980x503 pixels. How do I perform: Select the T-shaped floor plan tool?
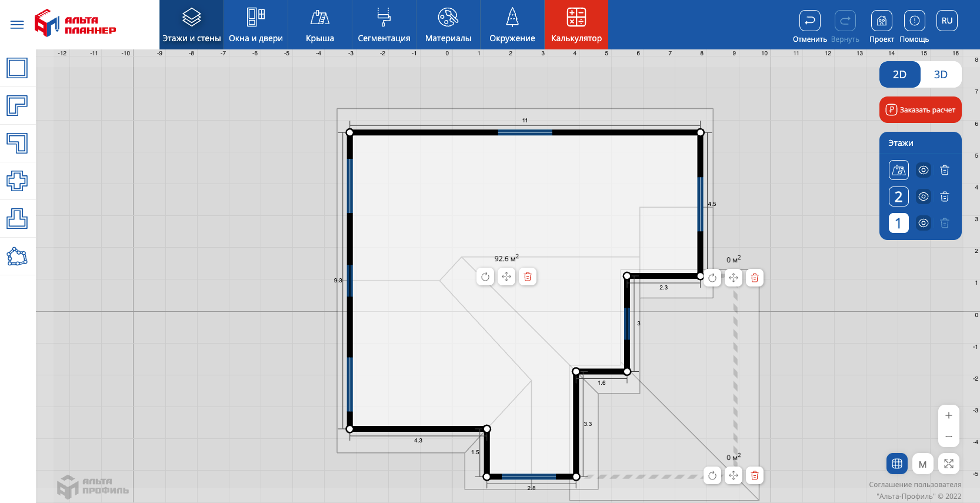(17, 218)
